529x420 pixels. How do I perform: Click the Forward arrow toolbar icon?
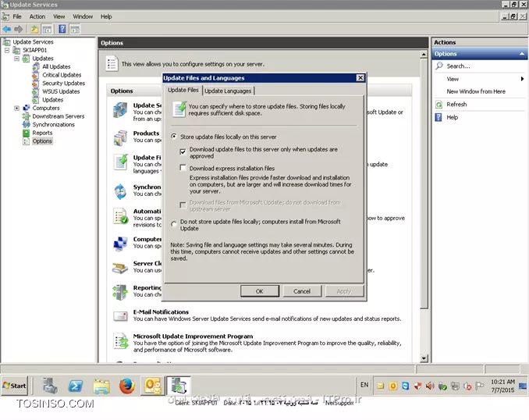tap(19, 29)
